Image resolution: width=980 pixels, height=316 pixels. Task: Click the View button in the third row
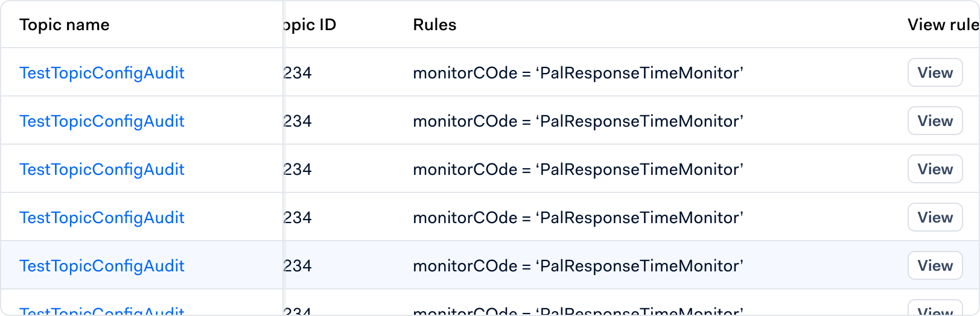click(x=935, y=169)
